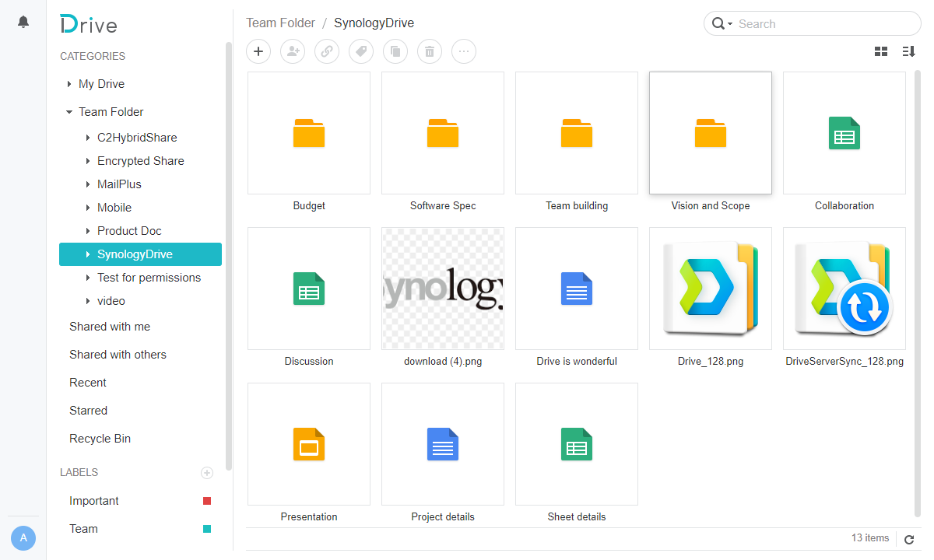Copy the selected folder with the copy icon
The image size is (934, 560).
pos(395,51)
